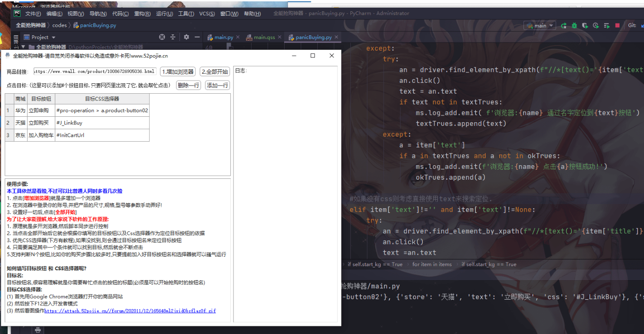This screenshot has width=644, height=334.
Task: Select the #pro-operation > a.product-button02 cell
Action: 102,110
